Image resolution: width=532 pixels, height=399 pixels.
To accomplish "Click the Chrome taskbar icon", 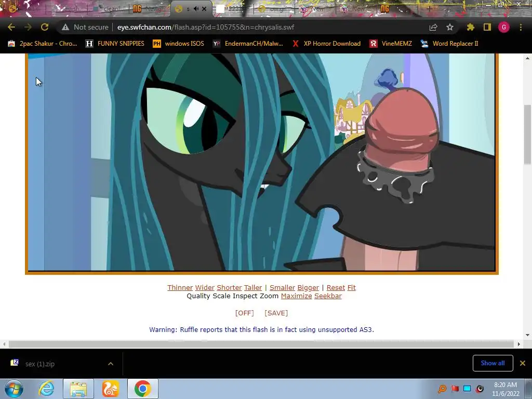I will [x=142, y=389].
